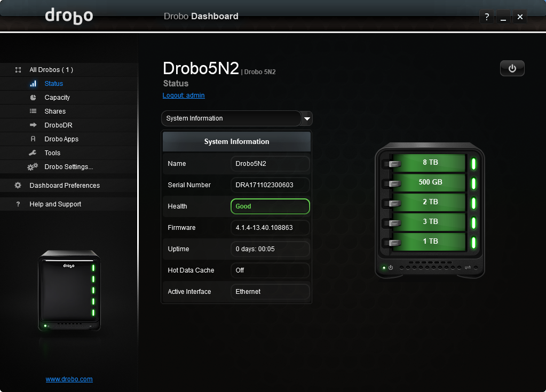The width and height of the screenshot is (546, 392).
Task: Click the Drobo 5N2 device thumbnail in sidebar
Action: [x=69, y=290]
